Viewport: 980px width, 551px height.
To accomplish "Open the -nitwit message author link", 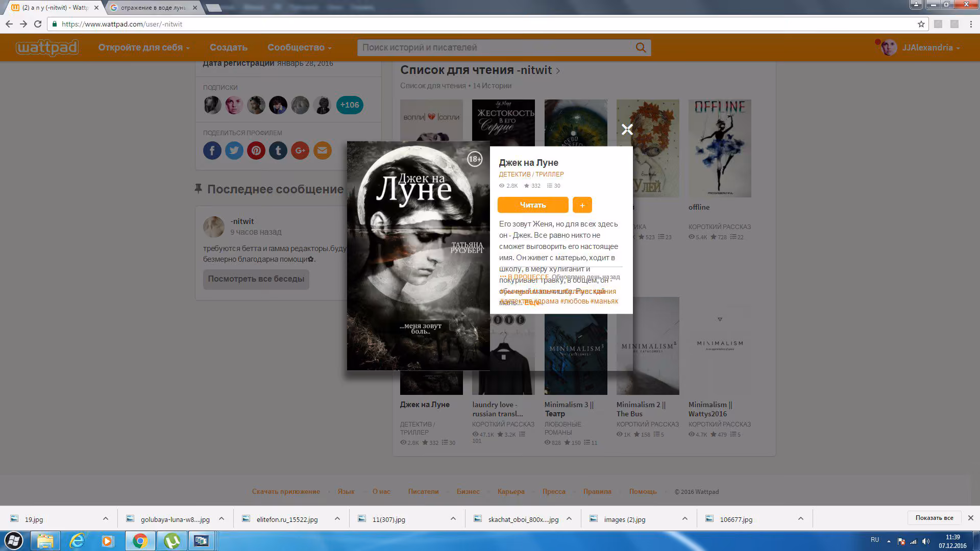I will [x=242, y=221].
